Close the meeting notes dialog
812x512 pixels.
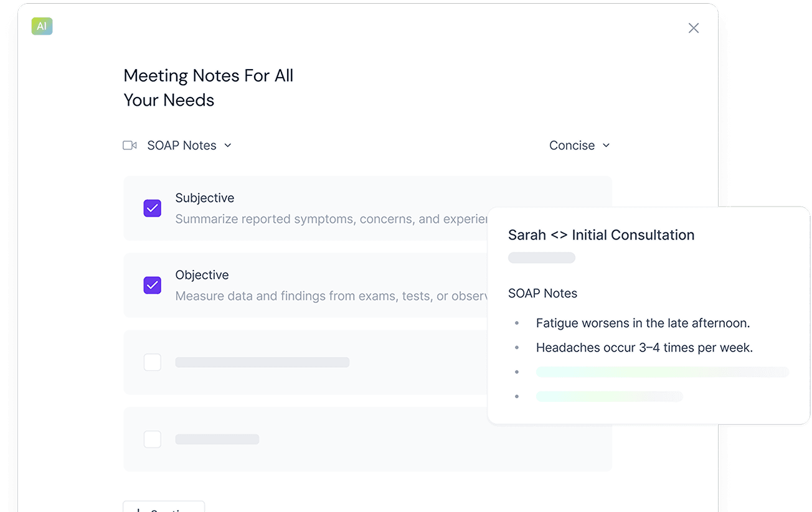tap(694, 28)
